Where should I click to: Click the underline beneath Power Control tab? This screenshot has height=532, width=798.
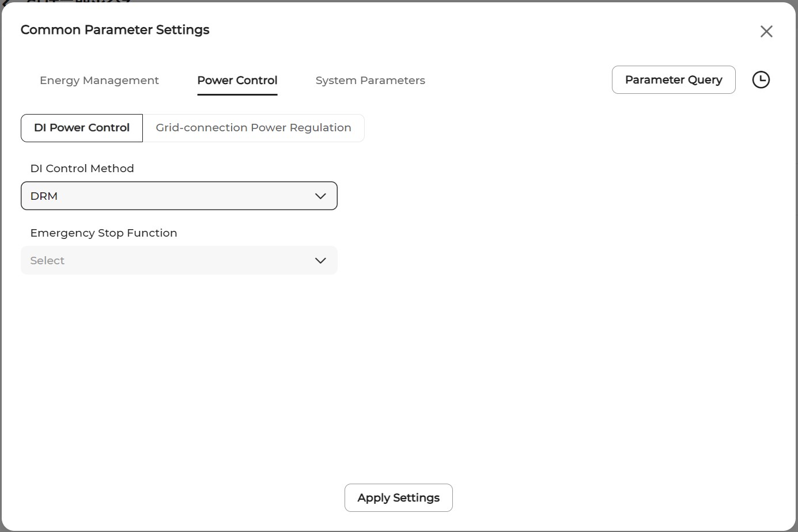237,94
